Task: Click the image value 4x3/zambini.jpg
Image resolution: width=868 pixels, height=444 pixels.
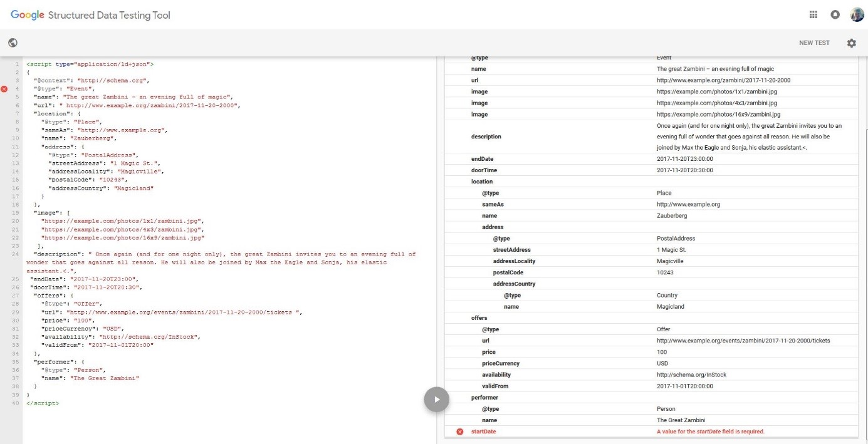Action: click(718, 103)
